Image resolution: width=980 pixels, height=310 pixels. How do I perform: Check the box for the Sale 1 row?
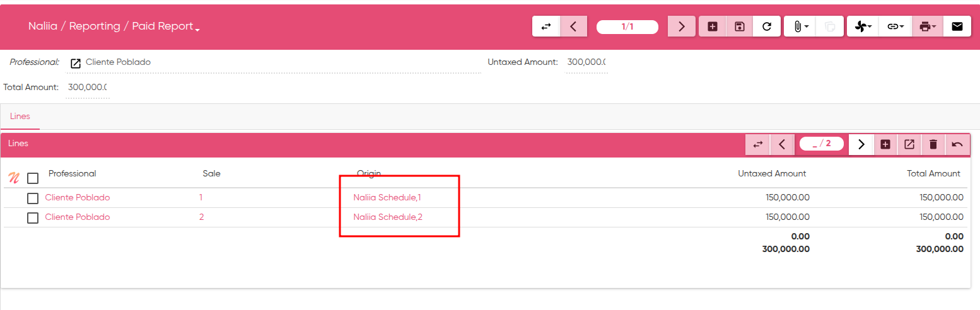point(33,198)
